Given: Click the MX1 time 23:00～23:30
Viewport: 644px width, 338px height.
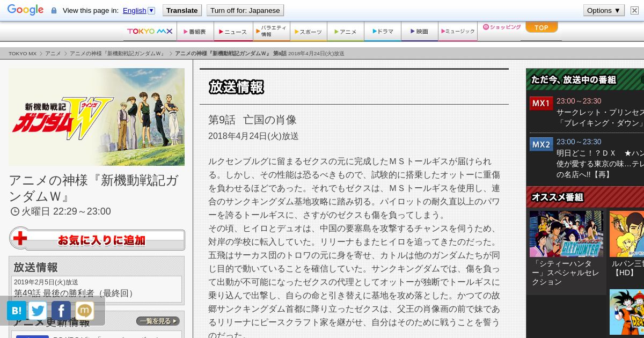Looking at the screenshot, I should pyautogui.click(x=579, y=101).
